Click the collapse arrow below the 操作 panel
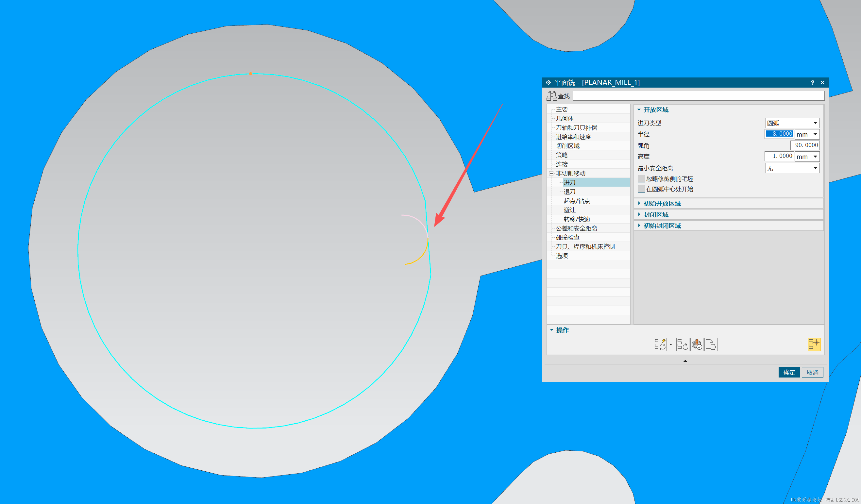 [685, 361]
